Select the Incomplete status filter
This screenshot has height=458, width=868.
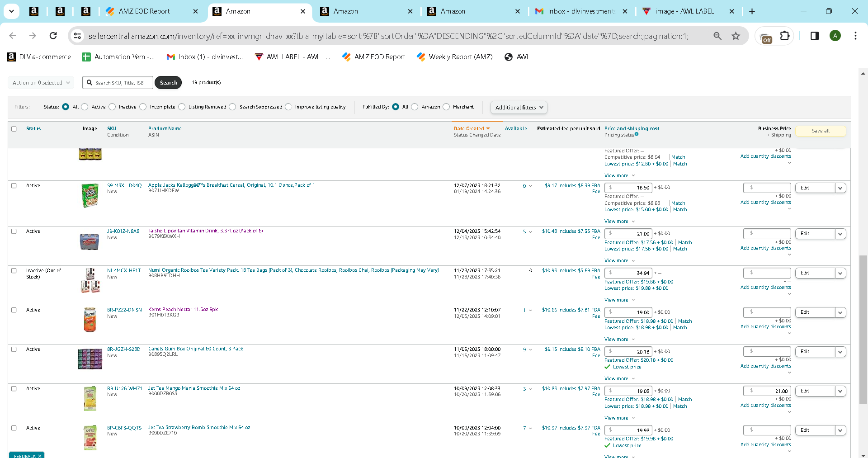pyautogui.click(x=143, y=107)
